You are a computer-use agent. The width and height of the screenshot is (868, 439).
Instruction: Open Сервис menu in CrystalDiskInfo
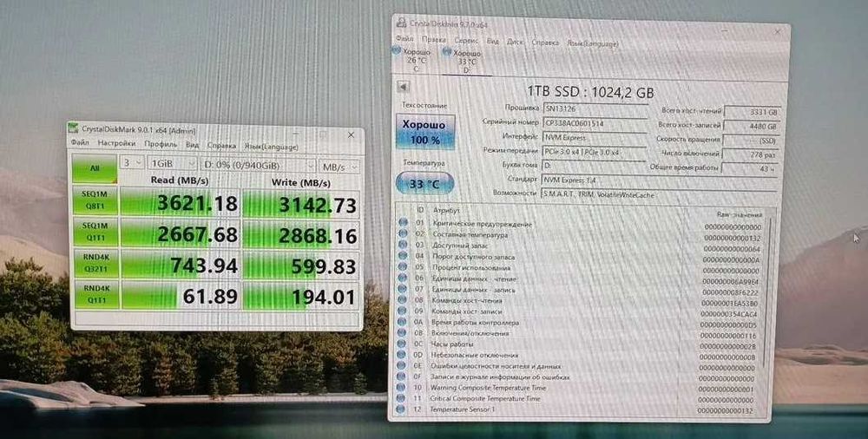click(x=466, y=41)
